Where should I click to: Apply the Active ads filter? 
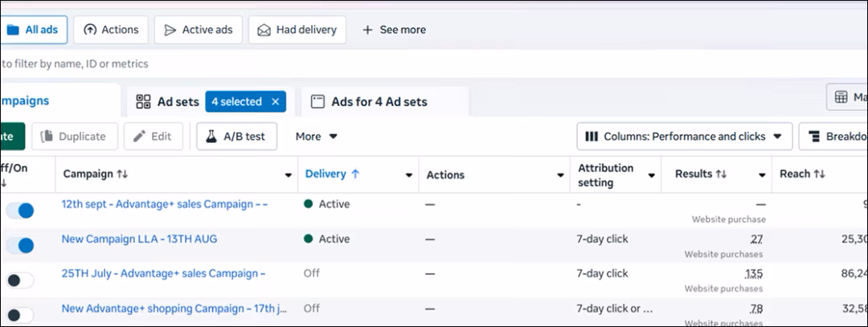click(x=199, y=30)
